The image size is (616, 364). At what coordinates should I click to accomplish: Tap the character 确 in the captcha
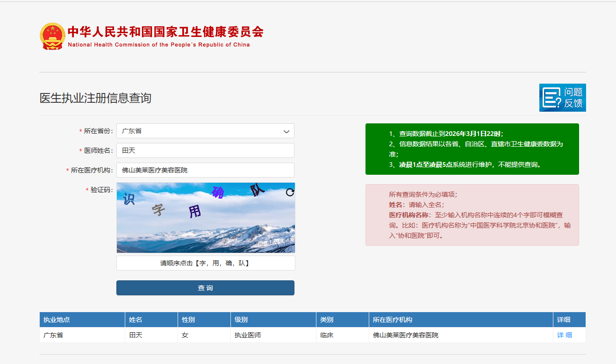click(x=218, y=192)
